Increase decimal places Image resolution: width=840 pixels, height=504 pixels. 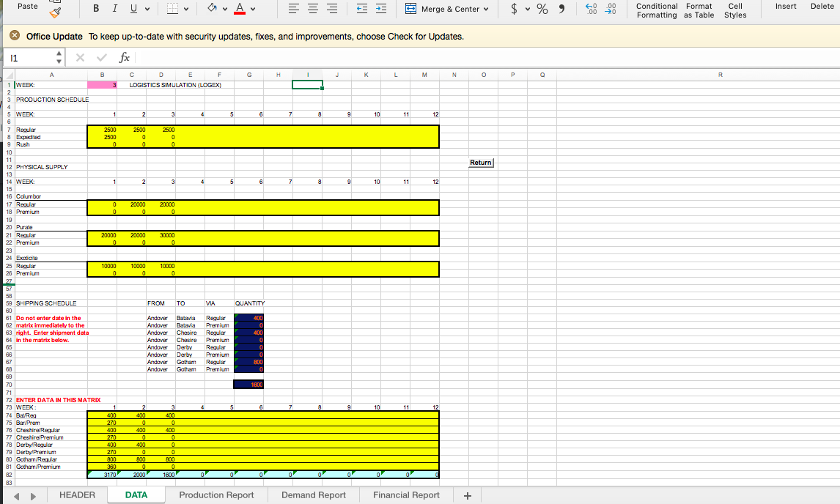pos(591,9)
